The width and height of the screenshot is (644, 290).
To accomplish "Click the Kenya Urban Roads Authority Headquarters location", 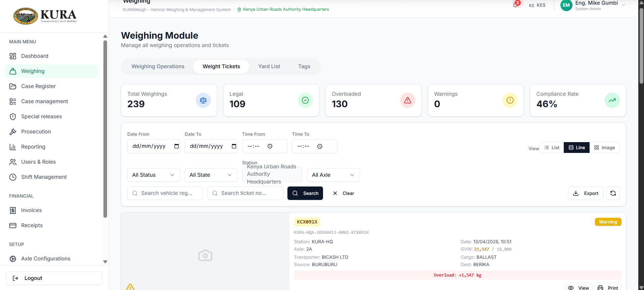I will [x=283, y=9].
